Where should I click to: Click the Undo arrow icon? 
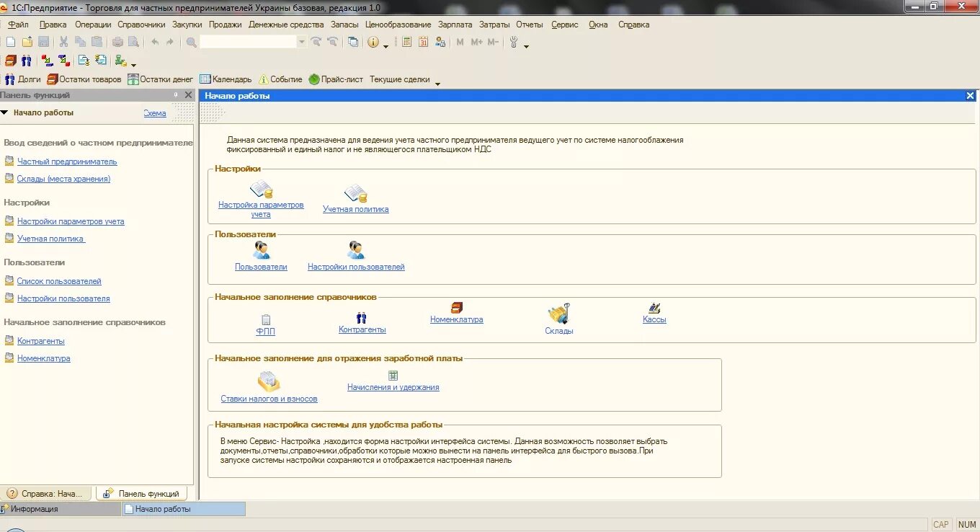[155, 42]
